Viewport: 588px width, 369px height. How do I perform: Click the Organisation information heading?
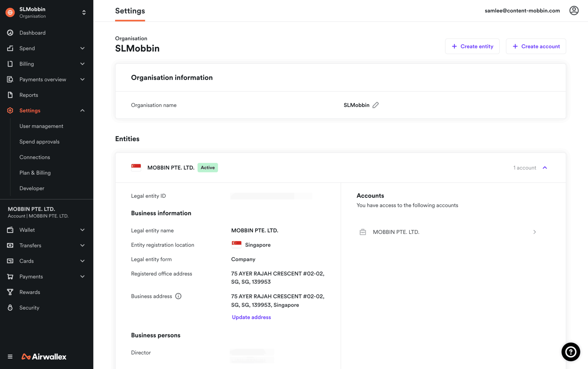[x=172, y=77]
